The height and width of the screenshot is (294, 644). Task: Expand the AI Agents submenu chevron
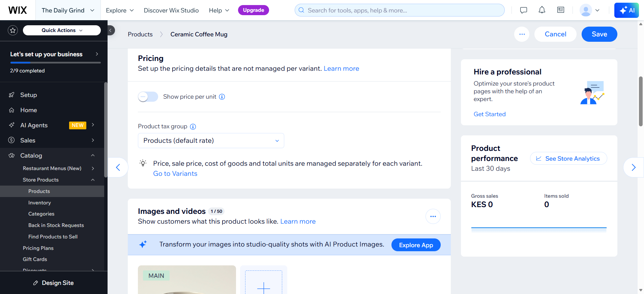point(93,125)
